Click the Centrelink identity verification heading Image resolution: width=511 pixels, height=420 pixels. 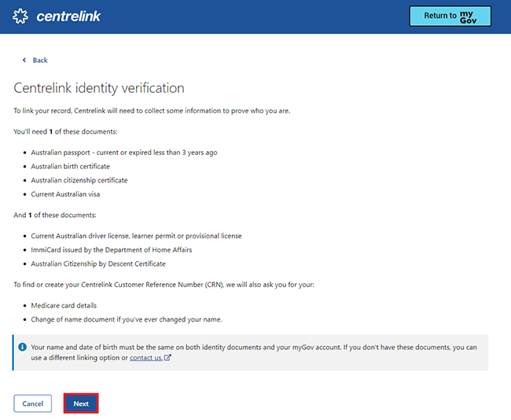click(99, 87)
